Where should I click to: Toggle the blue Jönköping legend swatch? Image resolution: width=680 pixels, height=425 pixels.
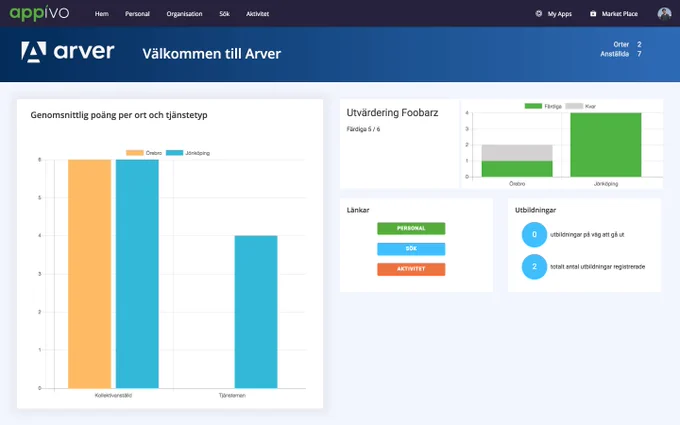point(174,153)
